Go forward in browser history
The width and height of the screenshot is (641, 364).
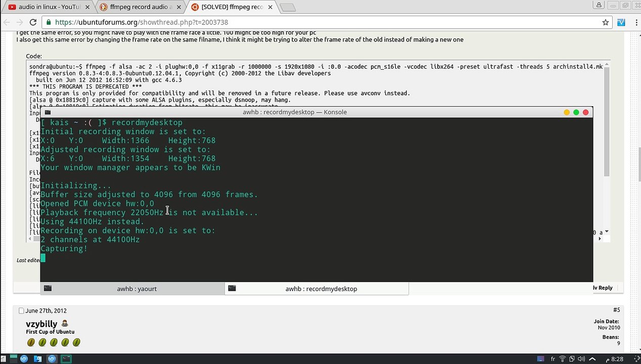[20, 22]
